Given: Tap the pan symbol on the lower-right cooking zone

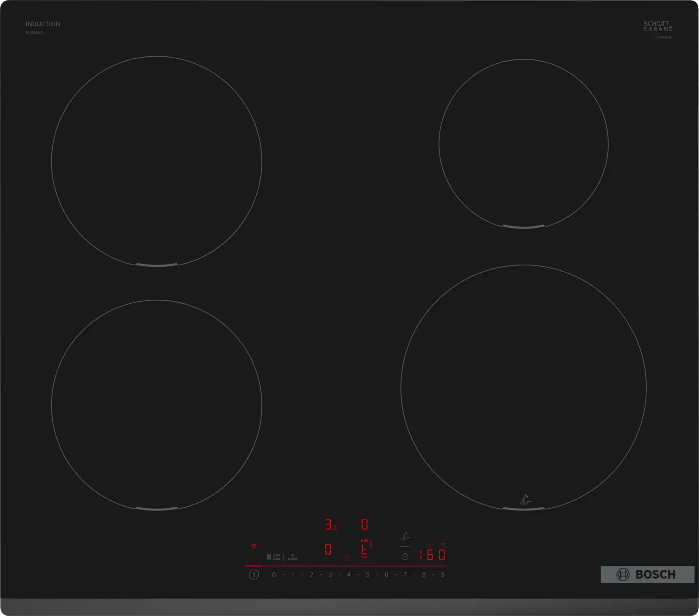Looking at the screenshot, I should click(x=524, y=499).
